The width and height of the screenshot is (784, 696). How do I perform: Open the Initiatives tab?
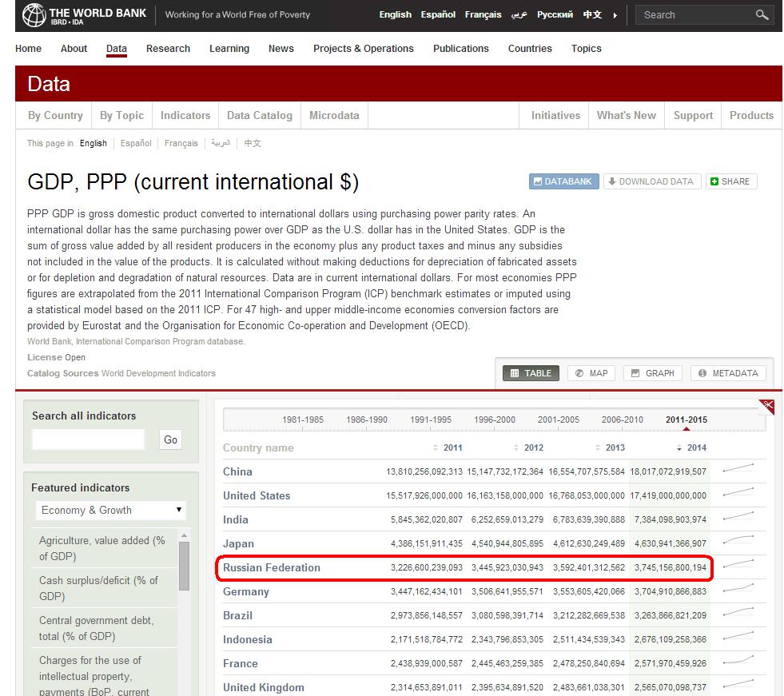tap(555, 116)
